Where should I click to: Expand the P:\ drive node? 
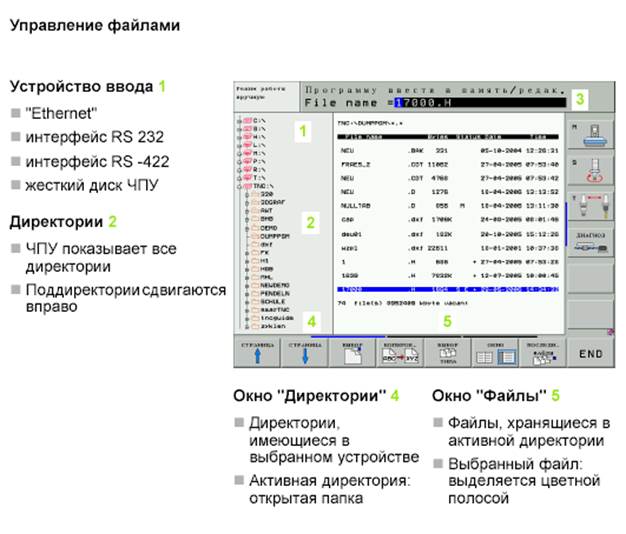tap(240, 161)
